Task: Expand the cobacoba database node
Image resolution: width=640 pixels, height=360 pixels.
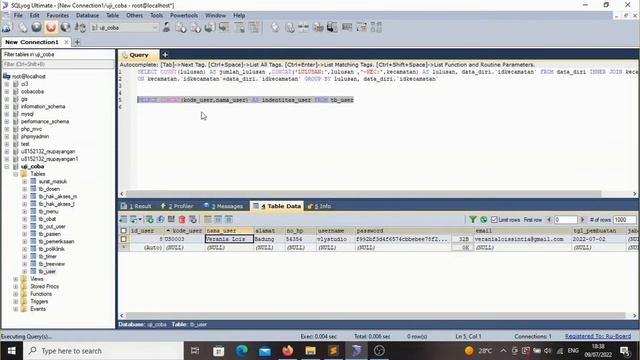Action: click(7, 91)
